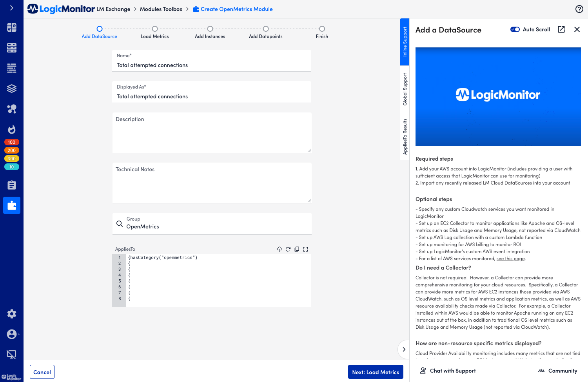Open the Settings gear icon in sidebar
The image size is (588, 382).
(x=12, y=314)
